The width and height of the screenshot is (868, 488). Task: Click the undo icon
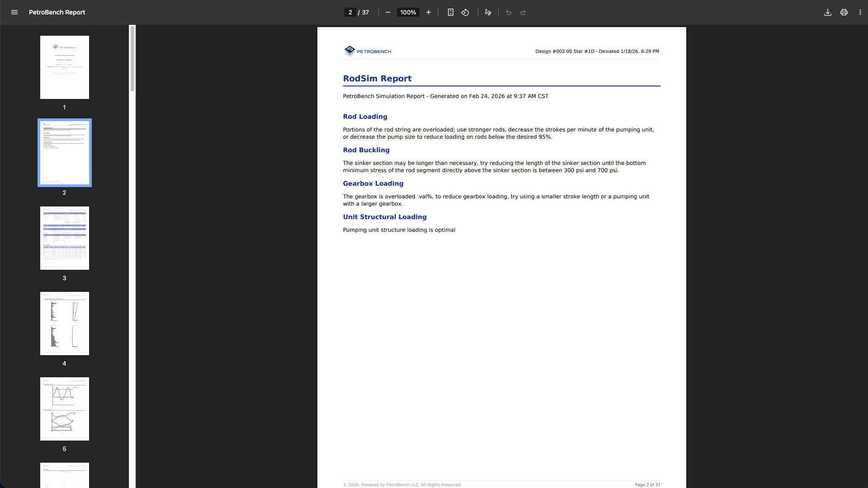509,13
